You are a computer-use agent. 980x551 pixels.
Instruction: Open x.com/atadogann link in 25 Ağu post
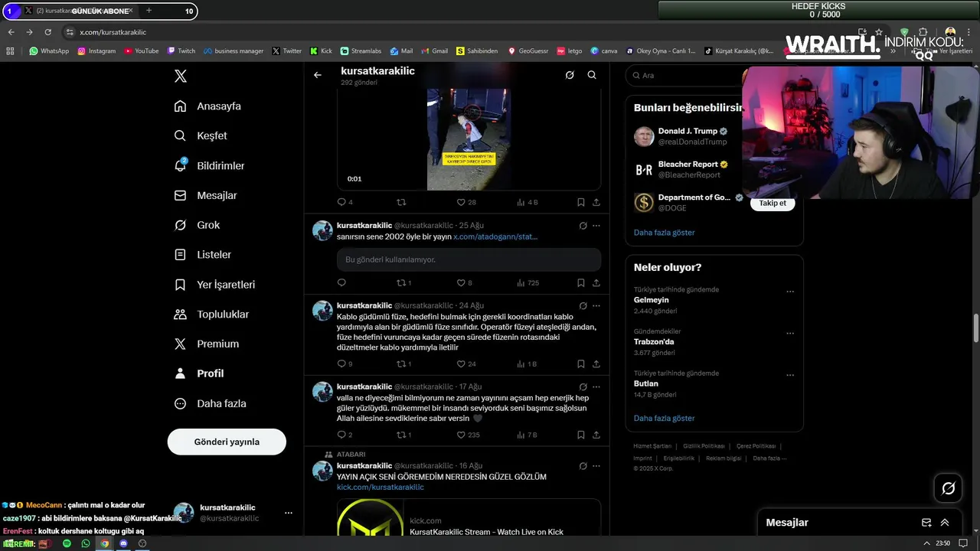(x=495, y=236)
